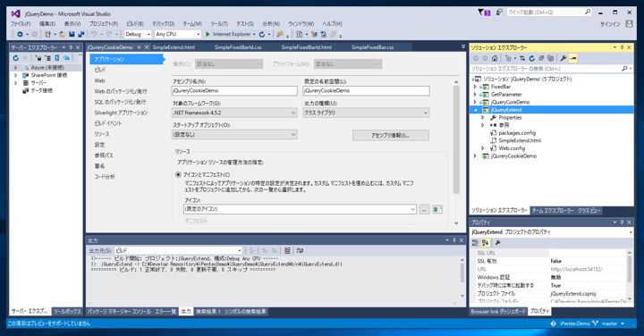Click the Azure cloud icon in Server Explorer toolbar
This screenshot has width=644, height=336.
pos(66,58)
